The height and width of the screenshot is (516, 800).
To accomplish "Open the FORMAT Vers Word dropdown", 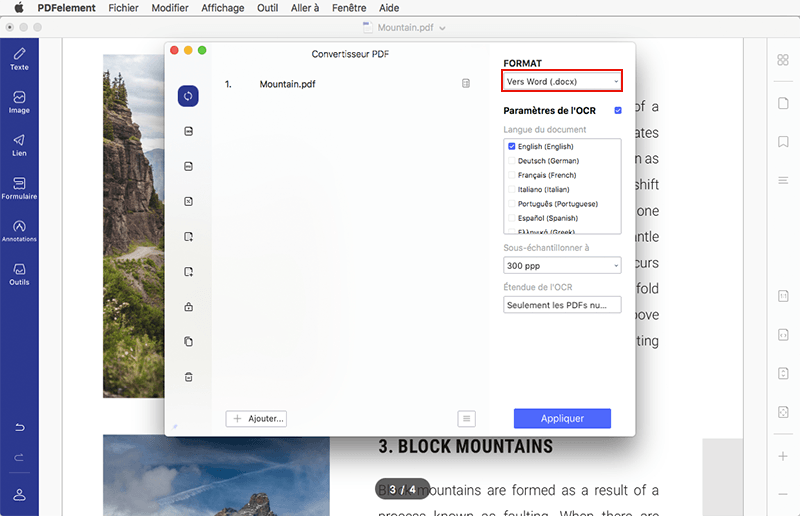I will [562, 81].
